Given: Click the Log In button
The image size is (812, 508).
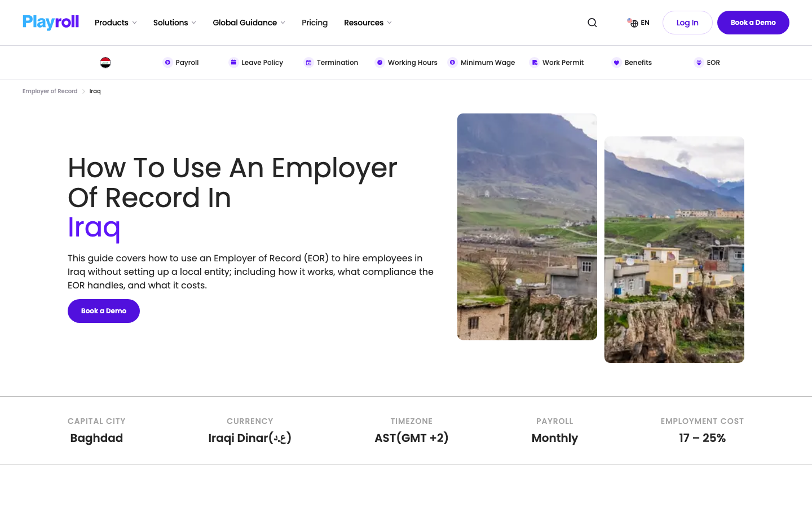Looking at the screenshot, I should coord(687,23).
